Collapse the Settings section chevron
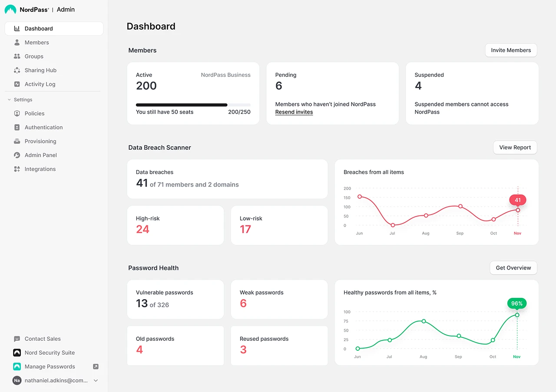Screen dimensions: 556x392 point(9,100)
